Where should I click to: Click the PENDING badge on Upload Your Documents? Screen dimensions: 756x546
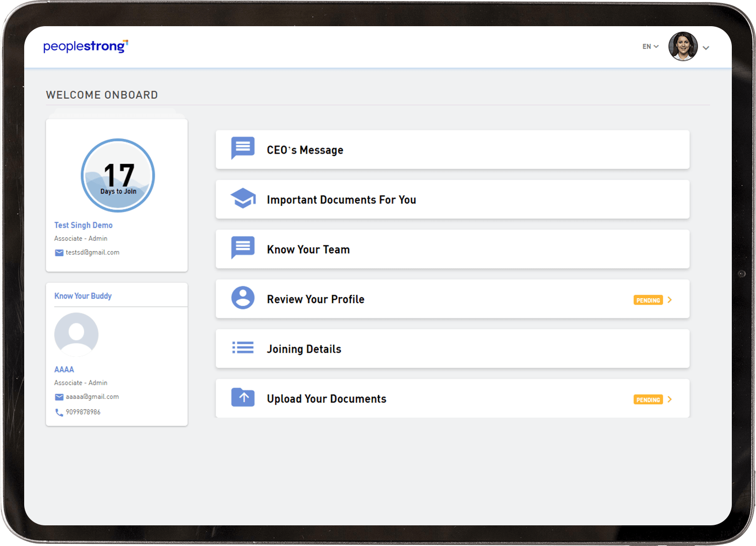point(648,400)
